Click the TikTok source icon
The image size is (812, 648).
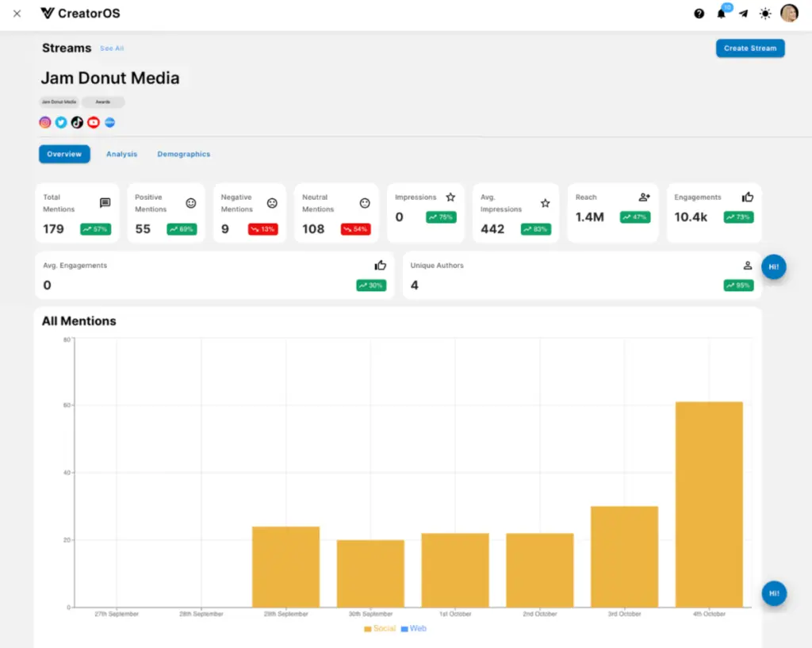[77, 122]
